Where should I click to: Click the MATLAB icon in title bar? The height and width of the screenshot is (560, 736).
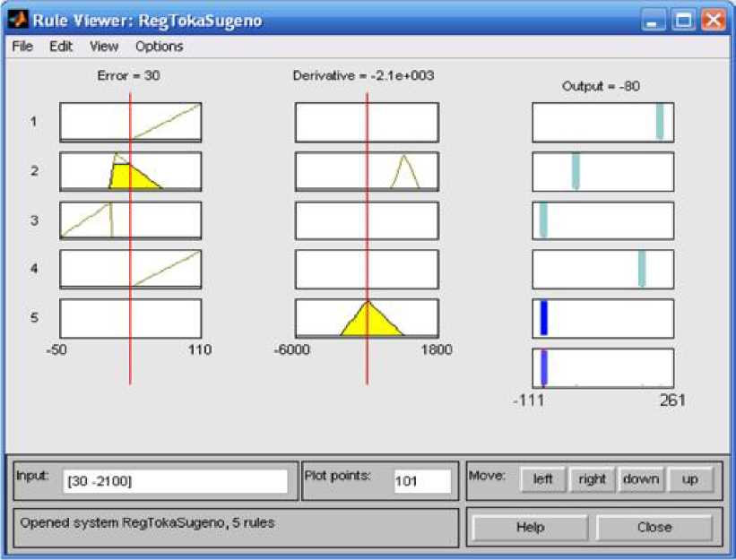[x=18, y=20]
